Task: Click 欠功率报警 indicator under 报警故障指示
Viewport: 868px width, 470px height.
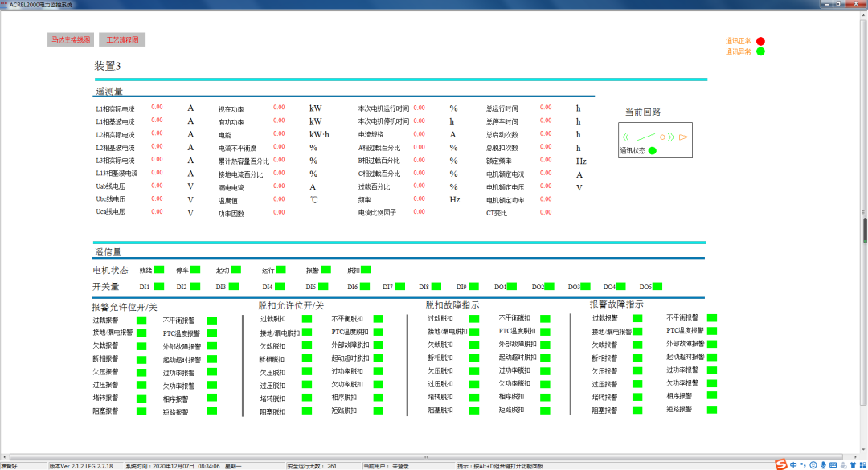Action: 712,382
